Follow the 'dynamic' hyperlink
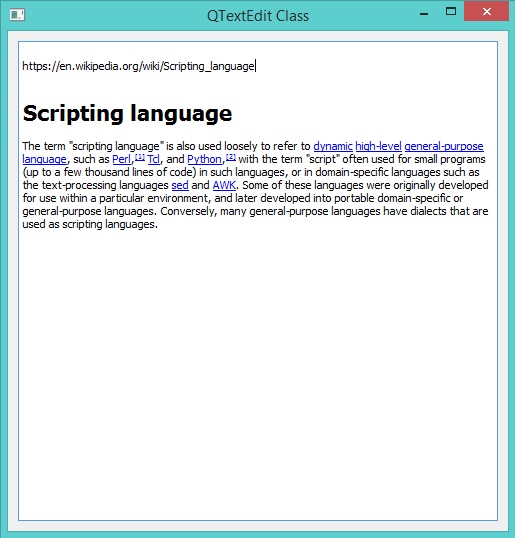 tap(333, 146)
